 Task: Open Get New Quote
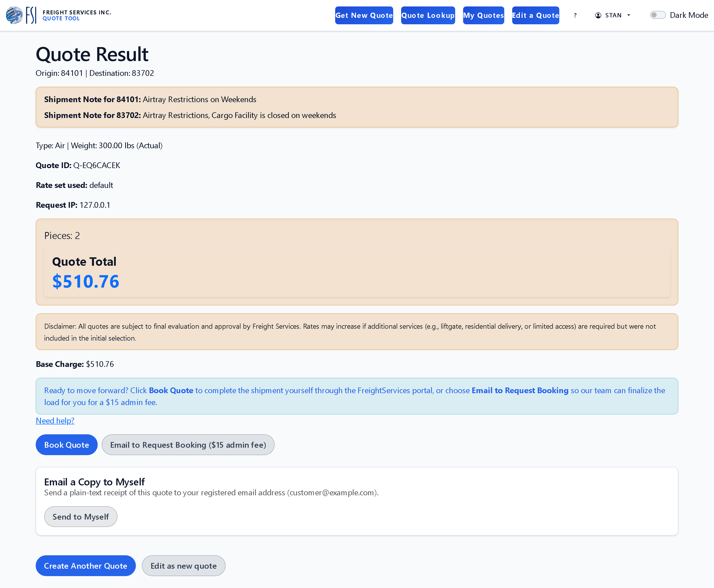pos(364,15)
